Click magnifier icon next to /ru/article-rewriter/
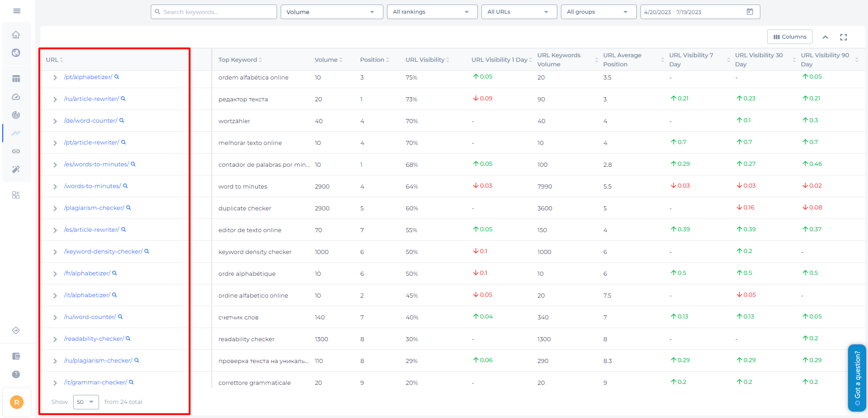This screenshot has height=418, width=868. click(123, 99)
